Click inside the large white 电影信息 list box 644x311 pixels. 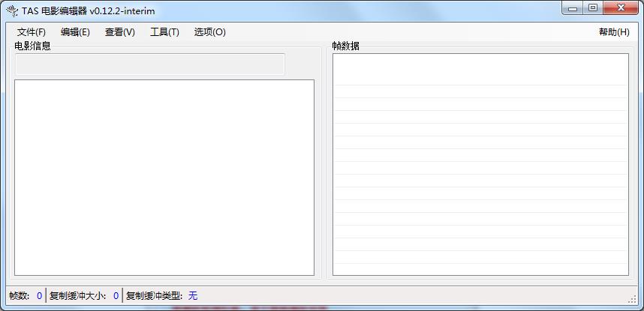[164, 177]
